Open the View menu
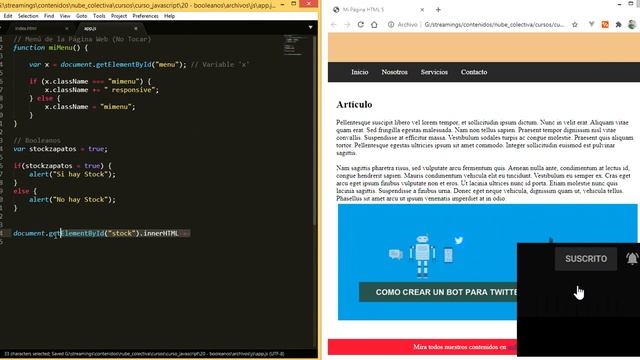Image resolution: width=640 pixels, height=360 pixels. [65, 16]
